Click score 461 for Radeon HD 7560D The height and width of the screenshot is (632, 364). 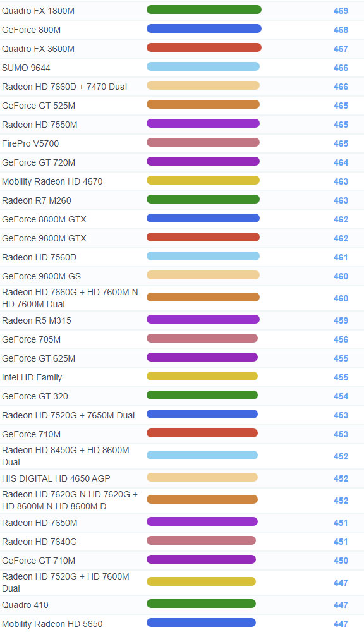[x=341, y=257]
